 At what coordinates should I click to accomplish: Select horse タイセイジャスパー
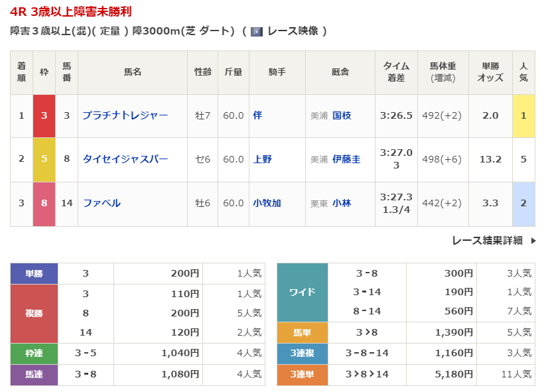125,159
